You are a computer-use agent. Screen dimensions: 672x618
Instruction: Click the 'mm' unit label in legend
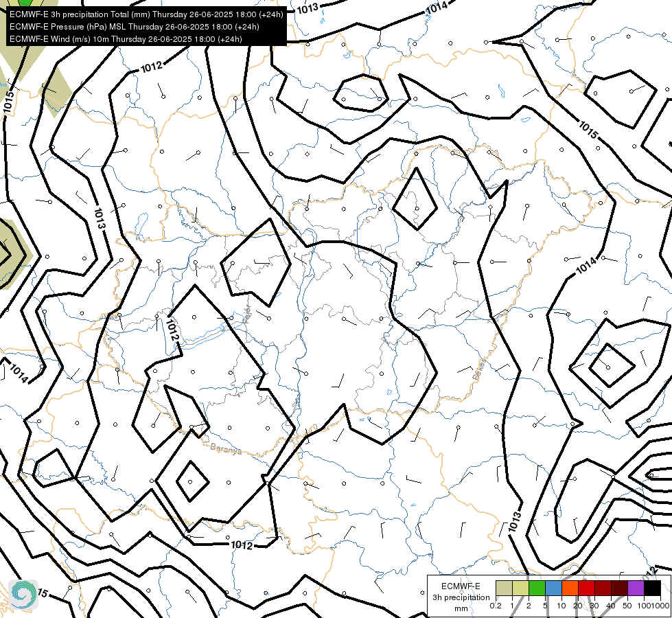461,608
